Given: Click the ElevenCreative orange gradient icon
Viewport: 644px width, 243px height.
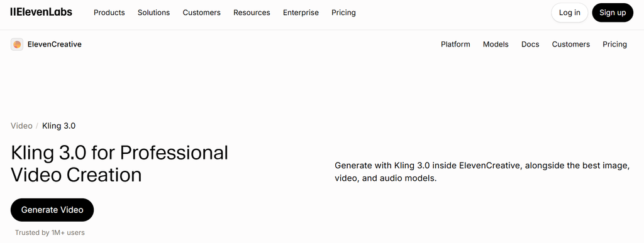Looking at the screenshot, I should (x=17, y=44).
